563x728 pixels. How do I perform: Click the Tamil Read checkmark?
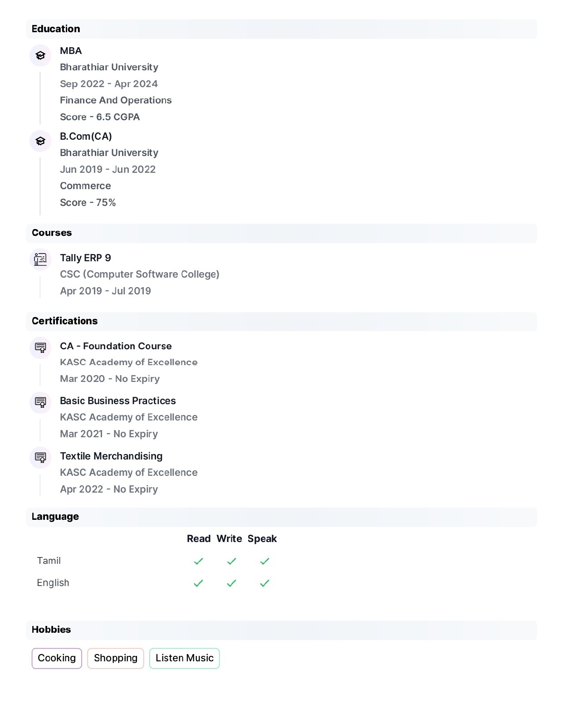point(198,561)
